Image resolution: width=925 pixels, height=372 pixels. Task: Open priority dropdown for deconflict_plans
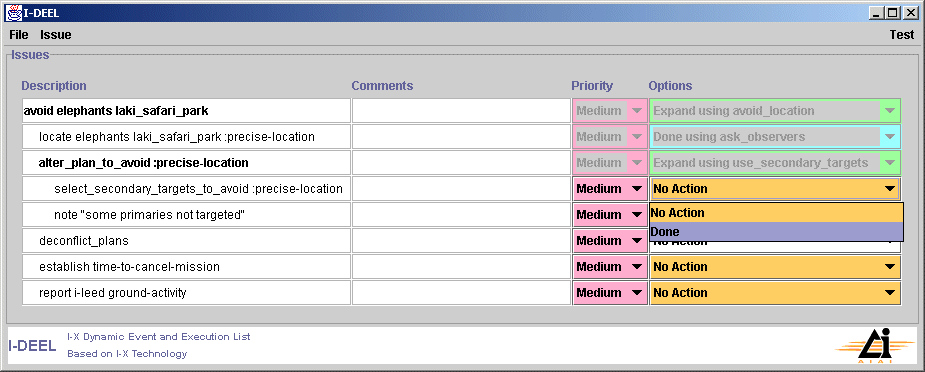pyautogui.click(x=610, y=241)
